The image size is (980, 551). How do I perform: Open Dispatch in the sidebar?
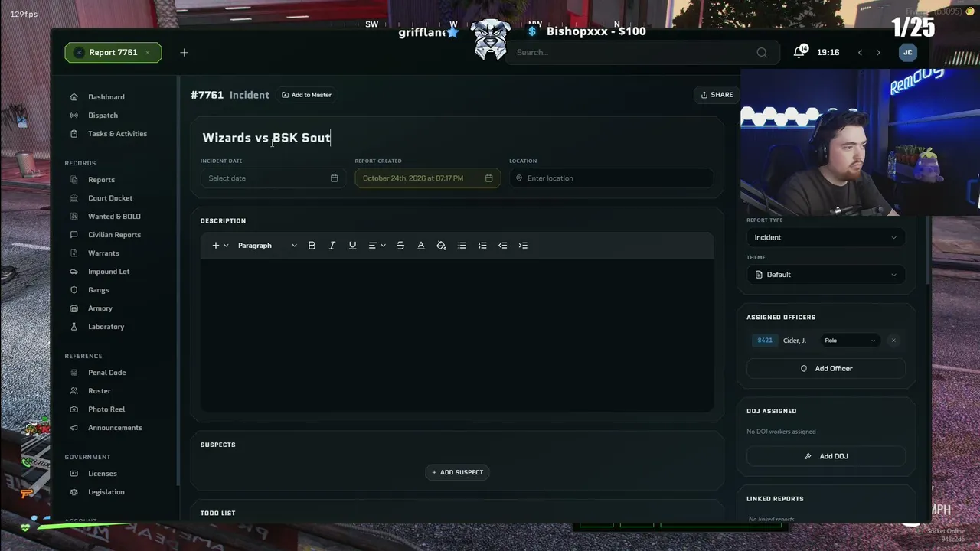point(103,116)
